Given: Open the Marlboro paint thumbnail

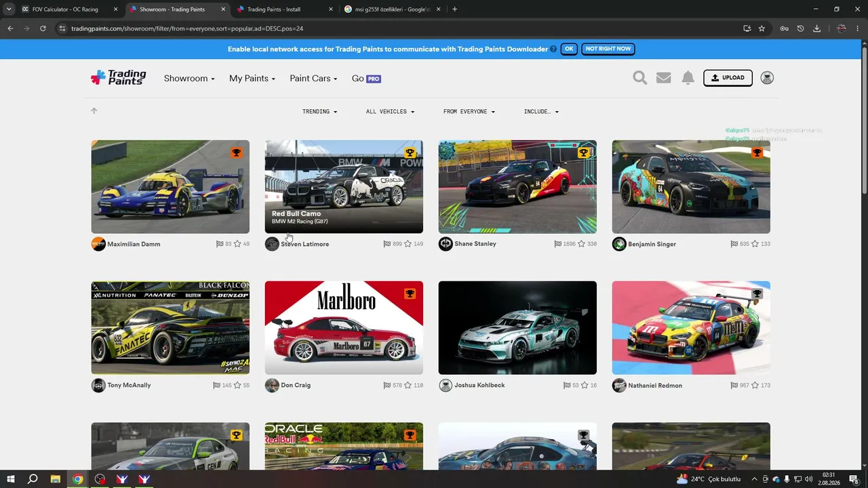Looking at the screenshot, I should (344, 328).
